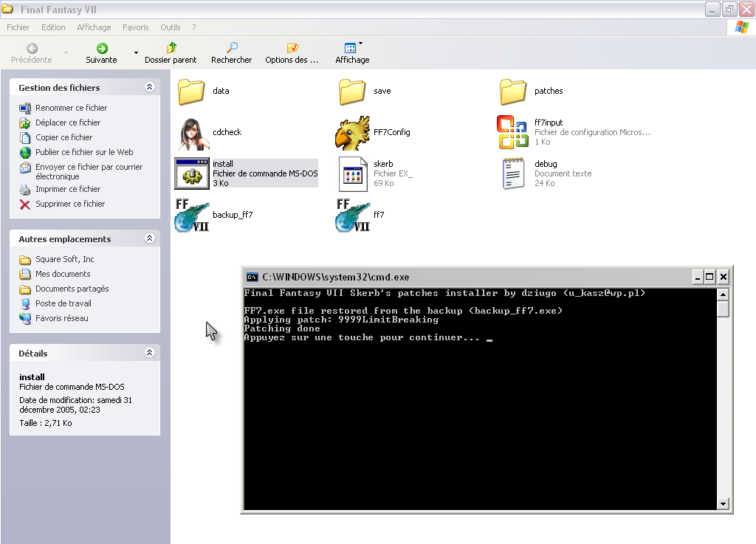Collapse the Autres emplacements panel

tap(149, 238)
